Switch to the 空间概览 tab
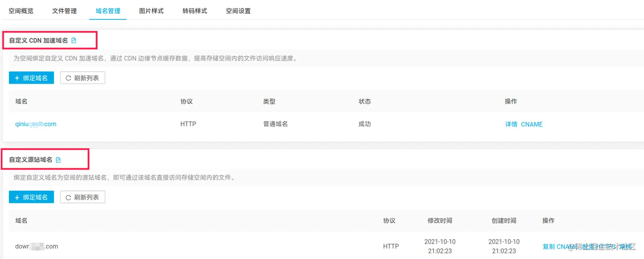This screenshot has width=644, height=259. point(21,11)
